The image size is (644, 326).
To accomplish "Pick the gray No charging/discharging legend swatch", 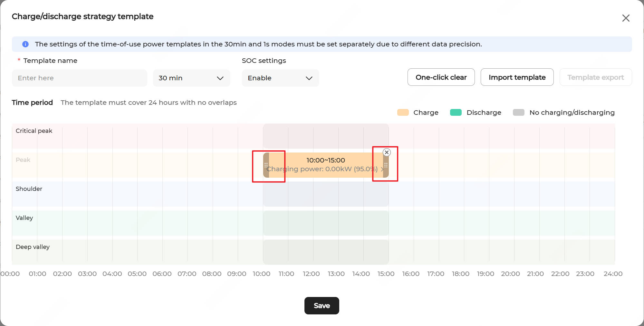I will (x=518, y=113).
